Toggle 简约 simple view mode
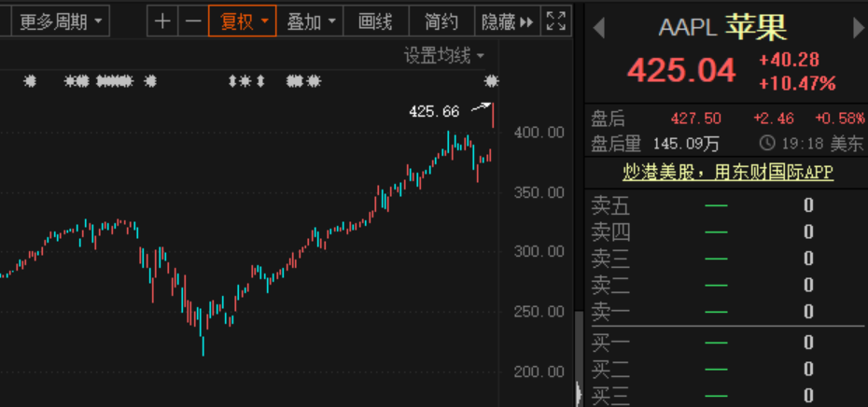The height and width of the screenshot is (407, 868). coord(441,21)
